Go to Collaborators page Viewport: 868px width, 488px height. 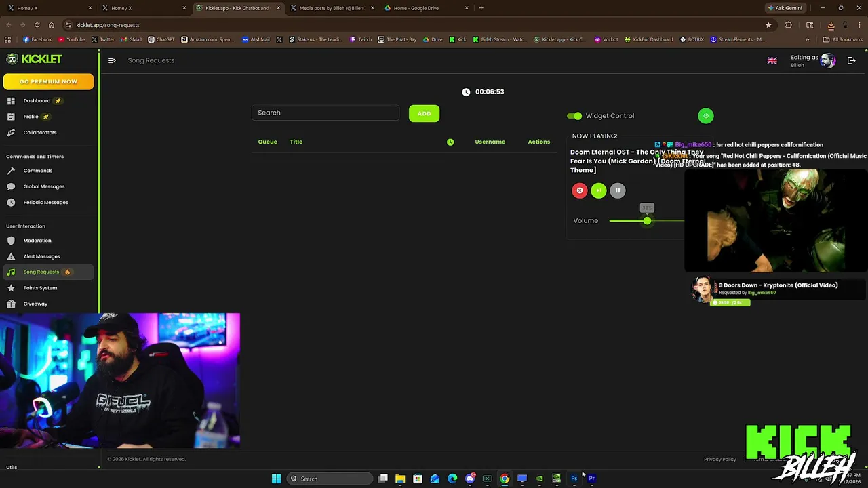coord(40,132)
